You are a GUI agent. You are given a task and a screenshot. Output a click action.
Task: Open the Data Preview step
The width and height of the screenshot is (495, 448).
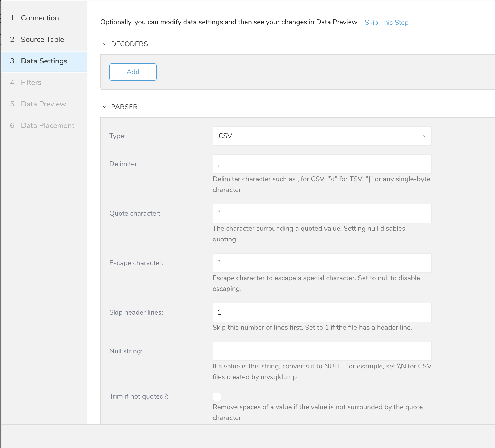43,104
